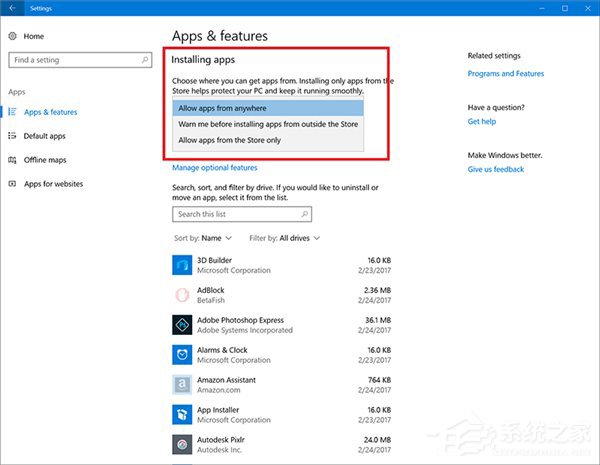The height and width of the screenshot is (465, 600).
Task: Click the 764 KB size value
Action: pyautogui.click(x=379, y=380)
